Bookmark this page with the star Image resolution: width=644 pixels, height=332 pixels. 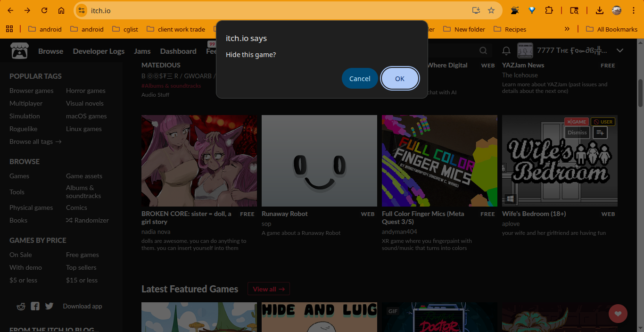pos(491,10)
